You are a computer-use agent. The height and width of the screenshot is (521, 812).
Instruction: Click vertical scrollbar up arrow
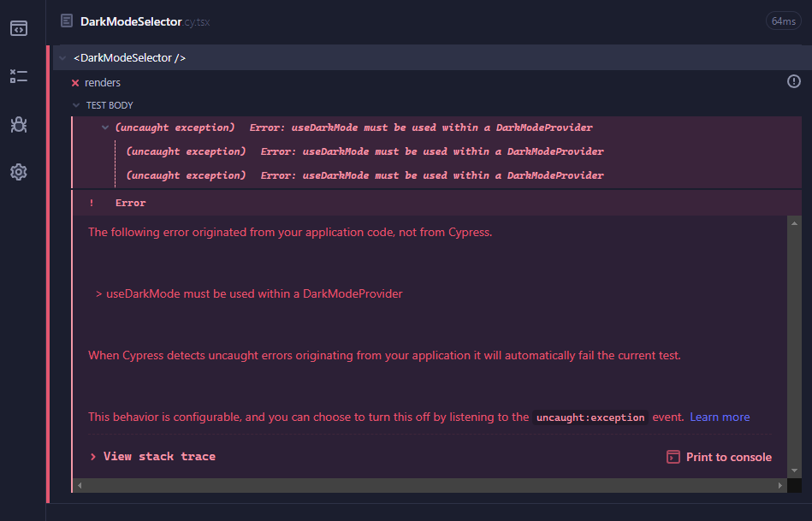click(x=794, y=223)
